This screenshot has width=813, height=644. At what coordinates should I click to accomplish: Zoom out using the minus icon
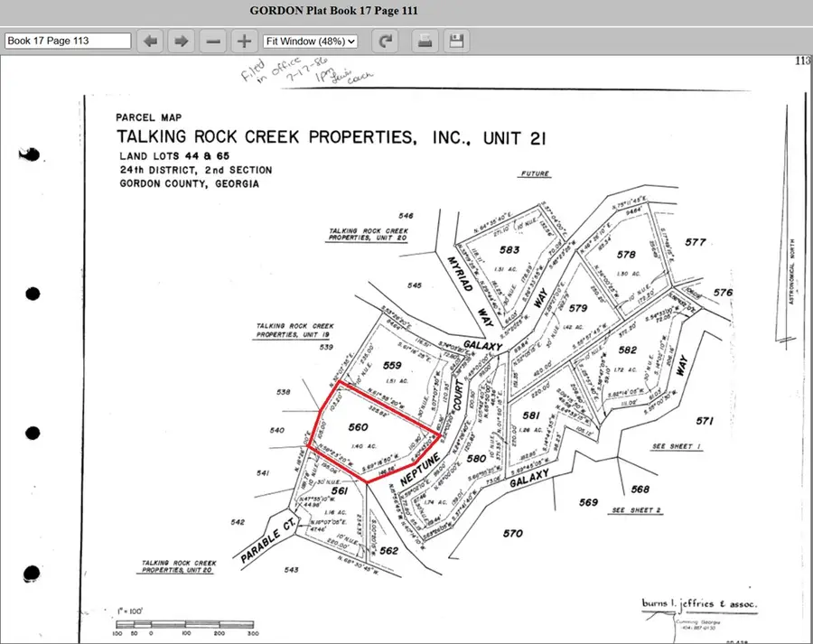point(213,40)
